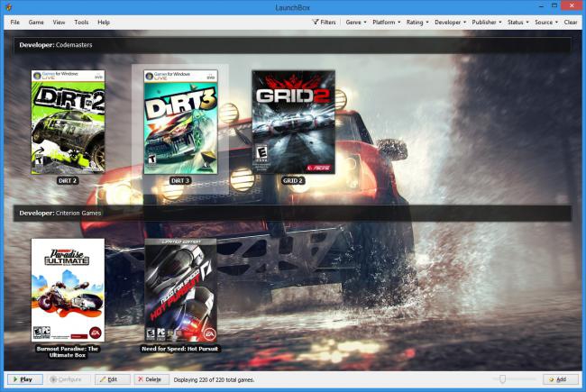This screenshot has width=586, height=392.
Task: Click the Burnout Paradise title label
Action: (x=68, y=351)
